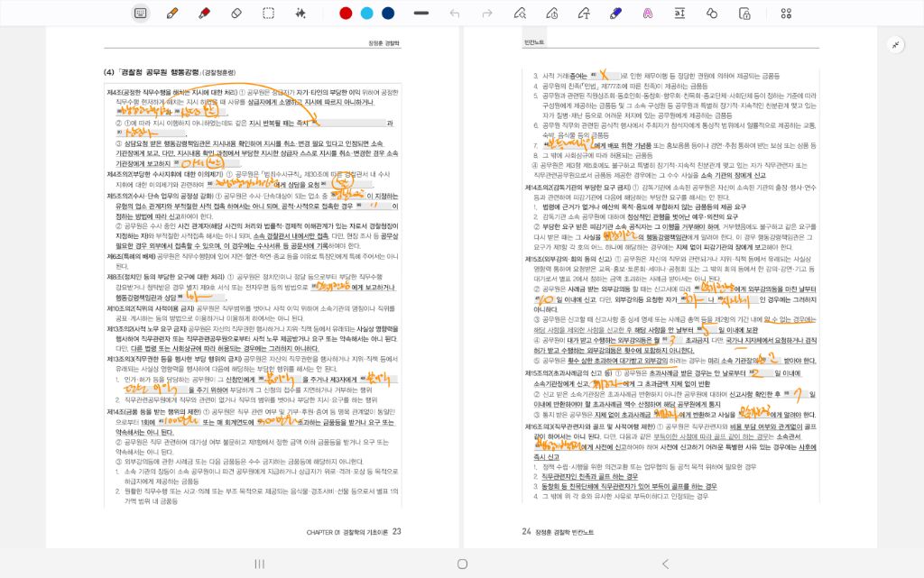Select the orange pen tool
Screen dimensions: 924x578
click(x=172, y=13)
